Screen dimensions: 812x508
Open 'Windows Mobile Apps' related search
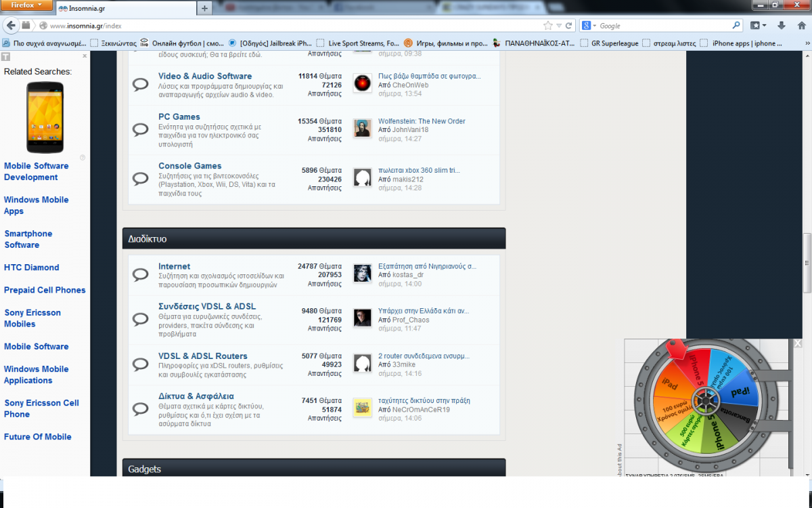[37, 205]
